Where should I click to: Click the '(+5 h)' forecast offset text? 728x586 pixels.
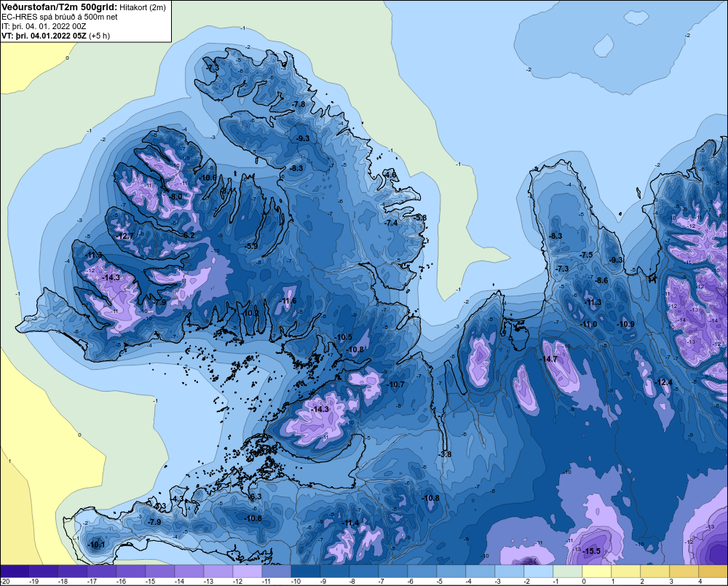click(x=99, y=36)
